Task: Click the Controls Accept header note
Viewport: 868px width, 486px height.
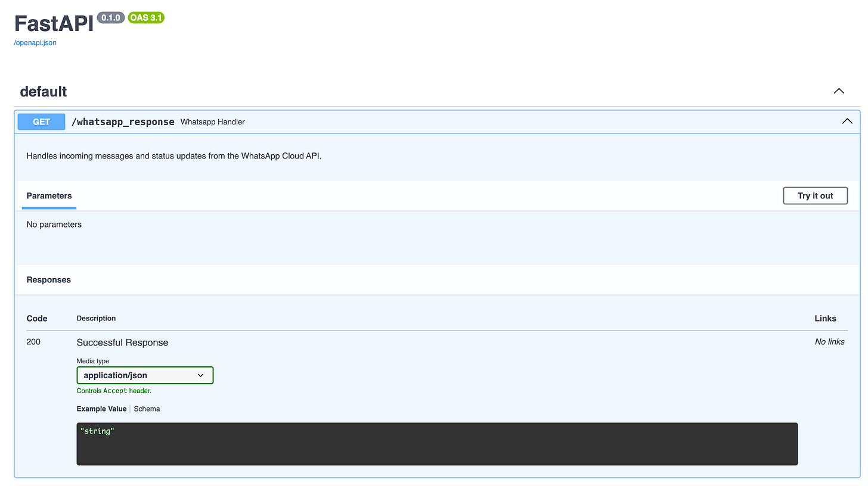Action: [114, 391]
